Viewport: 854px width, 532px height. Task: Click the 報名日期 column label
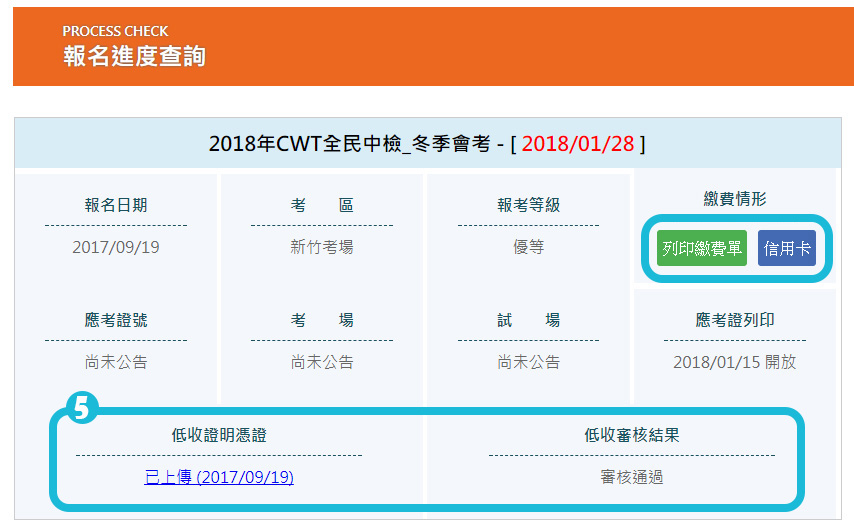(x=116, y=205)
